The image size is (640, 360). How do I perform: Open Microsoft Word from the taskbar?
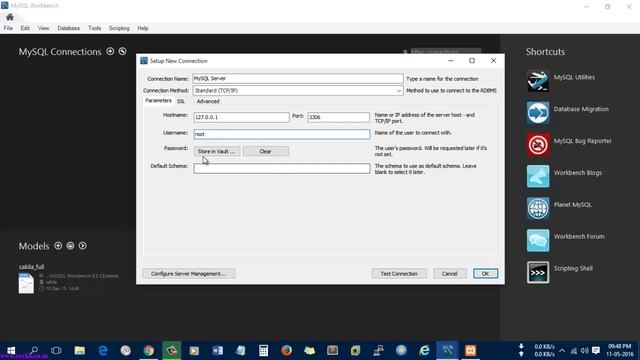coord(218,351)
